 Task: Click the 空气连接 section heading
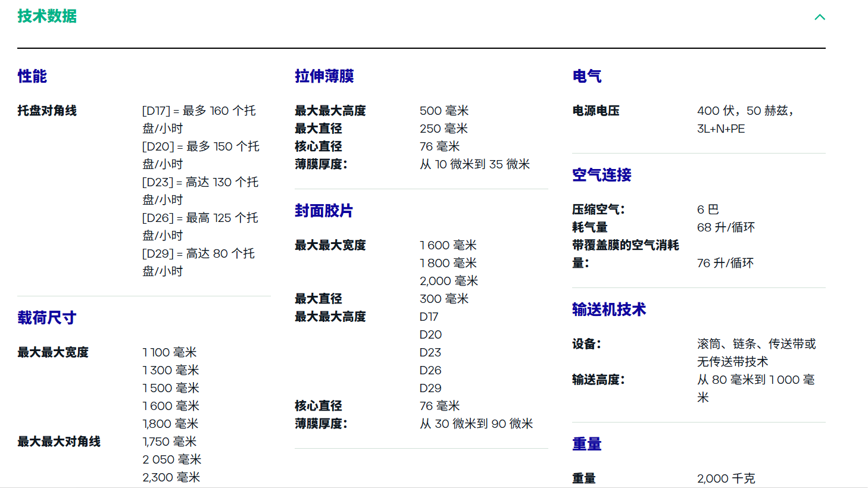click(602, 175)
